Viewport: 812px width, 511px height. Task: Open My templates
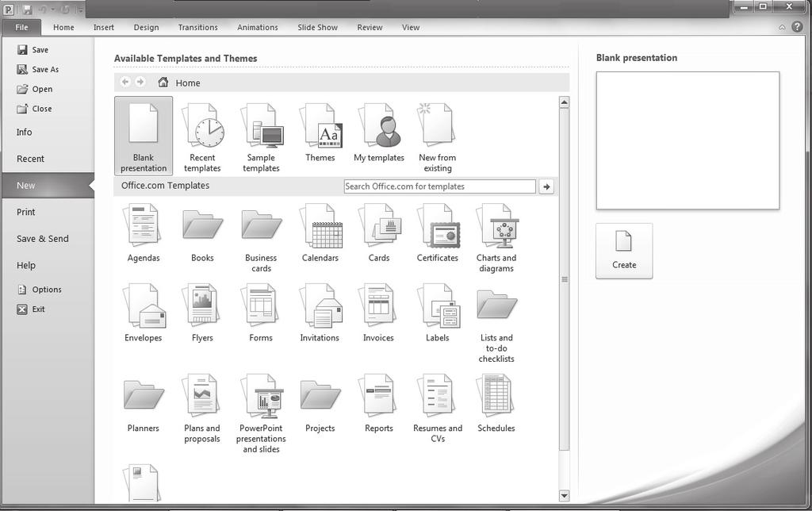379,133
